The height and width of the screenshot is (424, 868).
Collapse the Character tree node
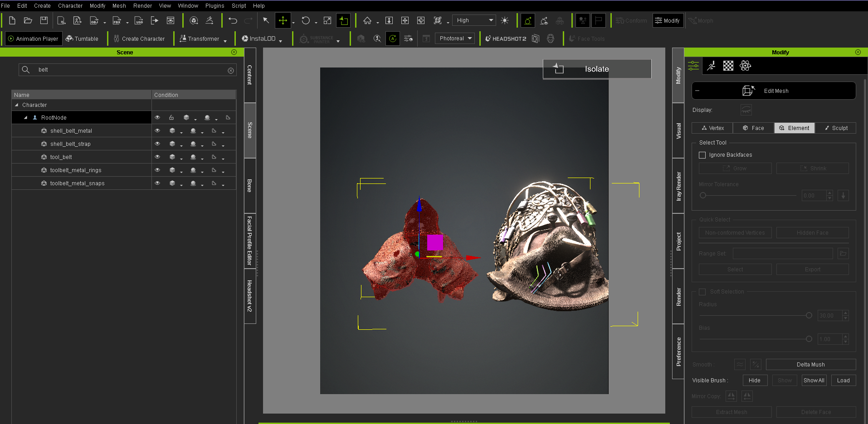pyautogui.click(x=17, y=105)
